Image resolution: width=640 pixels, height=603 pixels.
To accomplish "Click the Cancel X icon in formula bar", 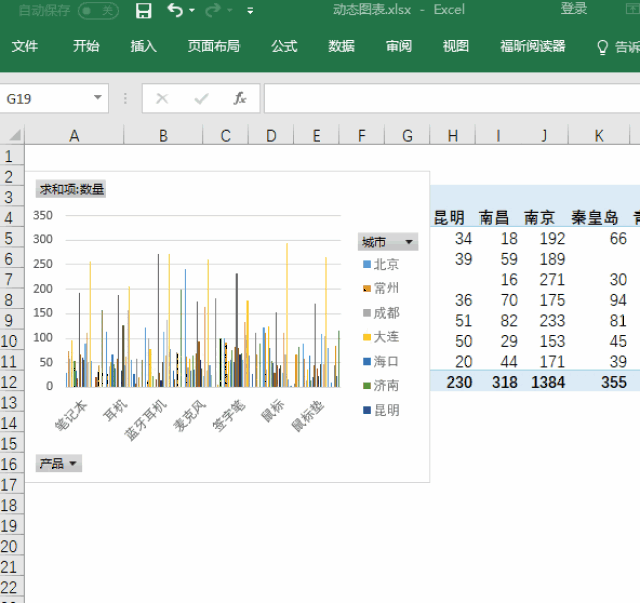I will point(162,99).
